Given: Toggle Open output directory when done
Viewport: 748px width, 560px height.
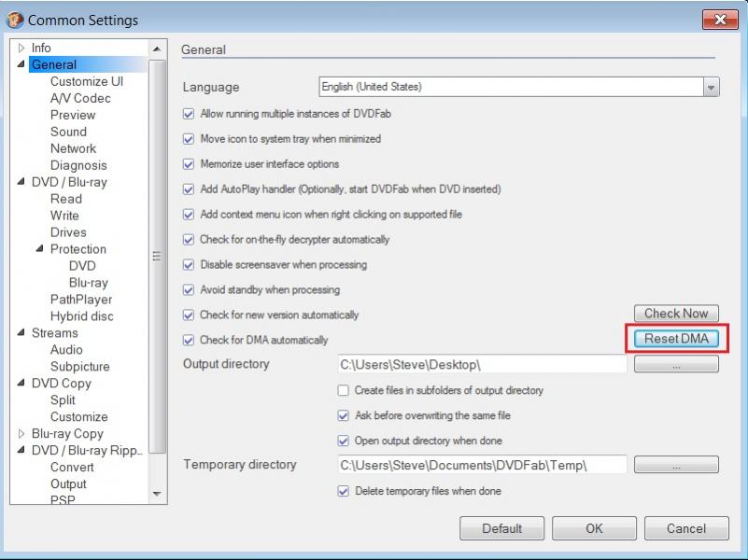Looking at the screenshot, I should coord(343,441).
